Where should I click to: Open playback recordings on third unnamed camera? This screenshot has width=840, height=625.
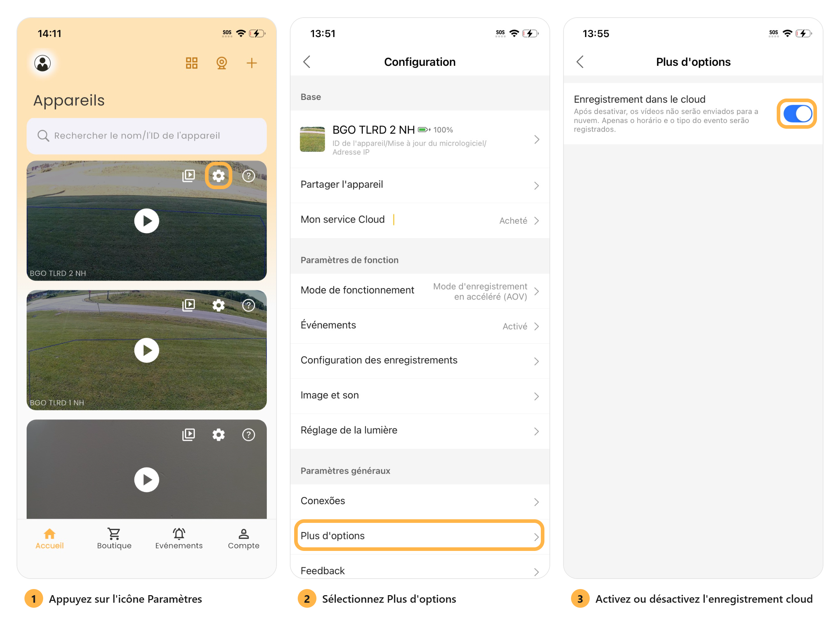188,435
